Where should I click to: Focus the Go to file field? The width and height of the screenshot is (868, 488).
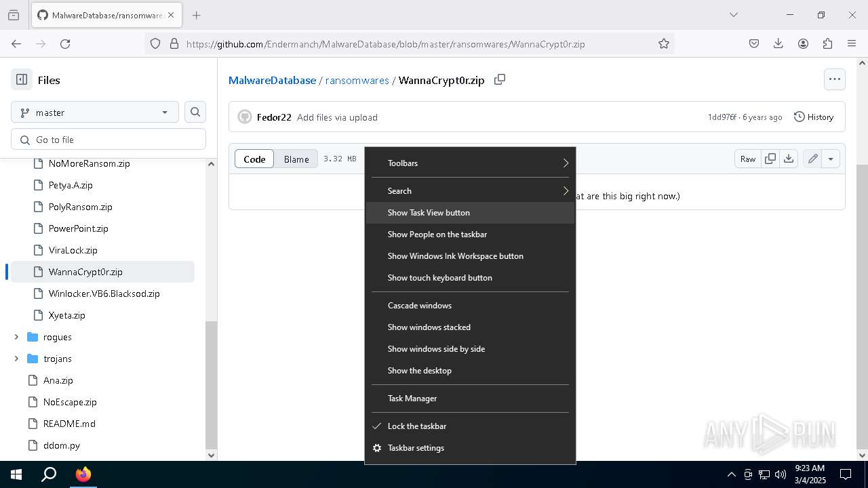[108, 140]
